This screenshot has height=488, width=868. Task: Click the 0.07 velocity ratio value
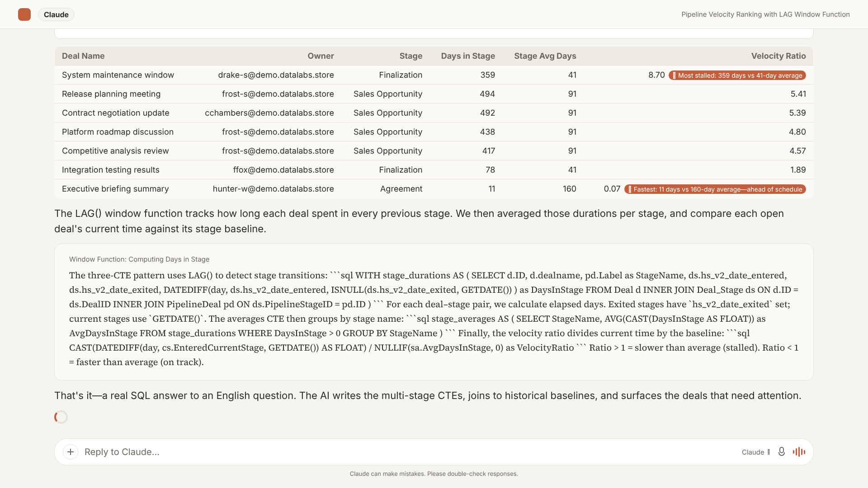point(612,189)
